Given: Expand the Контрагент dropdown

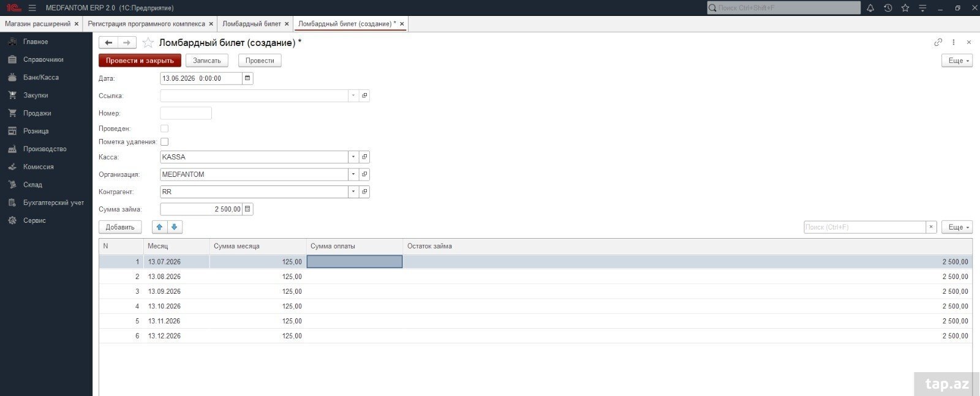Looking at the screenshot, I should pyautogui.click(x=353, y=192).
